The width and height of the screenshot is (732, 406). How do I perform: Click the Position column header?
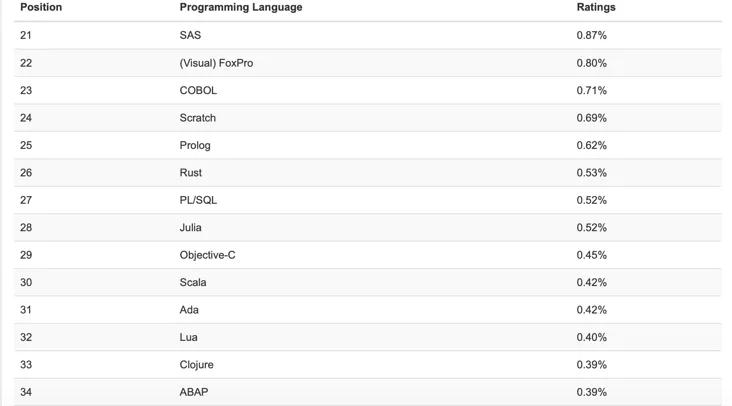[x=41, y=7]
